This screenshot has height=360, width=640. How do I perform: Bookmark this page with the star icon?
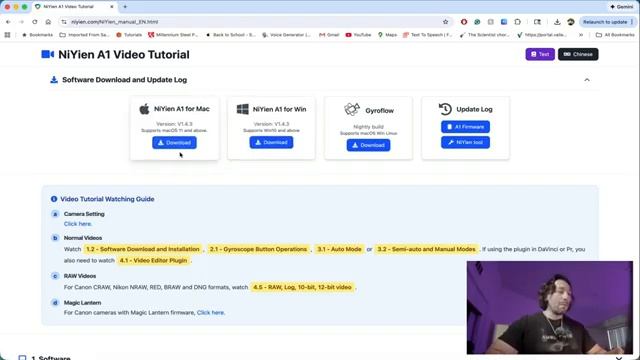(445, 22)
